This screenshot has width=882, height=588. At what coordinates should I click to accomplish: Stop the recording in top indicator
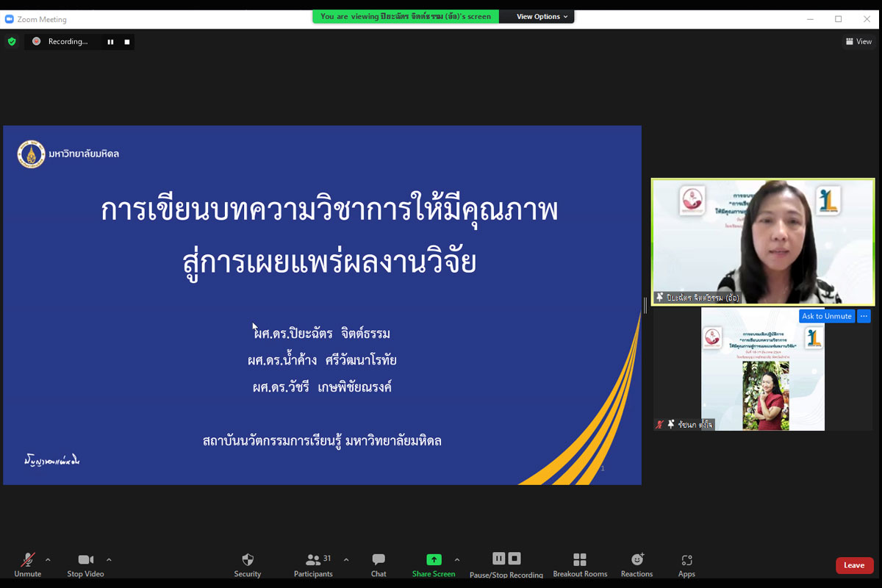[x=127, y=42]
